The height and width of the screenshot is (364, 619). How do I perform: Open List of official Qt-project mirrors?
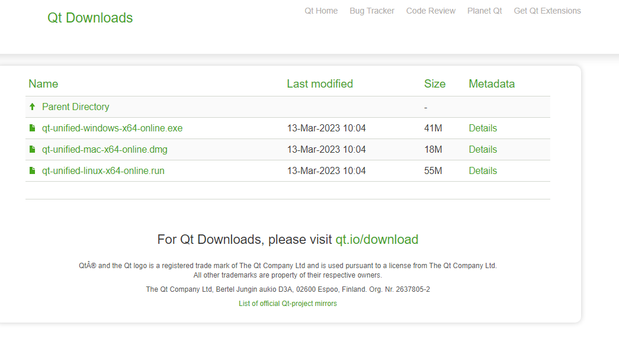pyautogui.click(x=287, y=303)
